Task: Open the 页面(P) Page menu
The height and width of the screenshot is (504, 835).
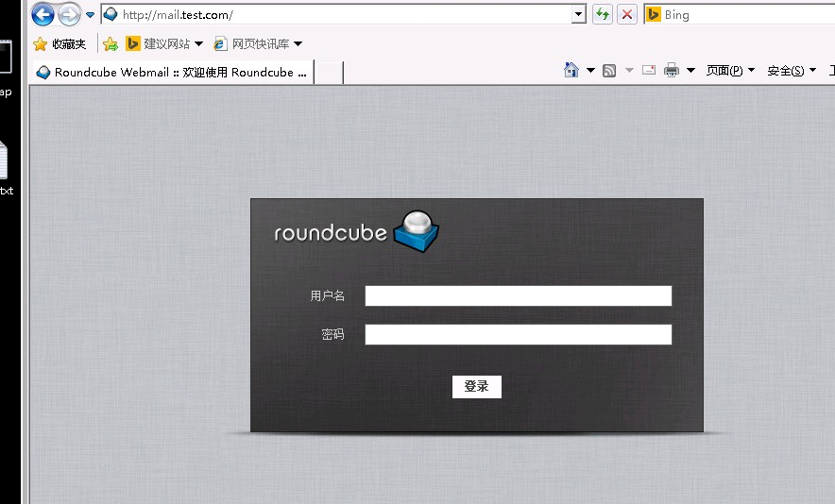Action: [x=730, y=70]
